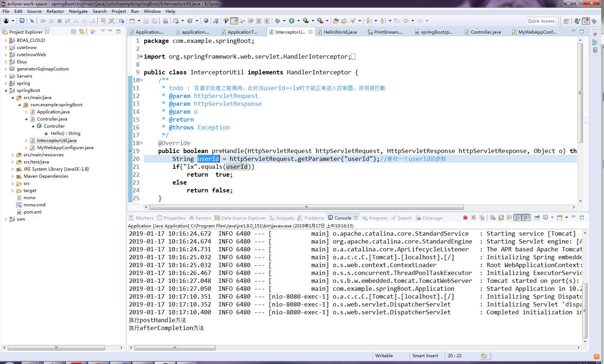
Task: Click the Back navigation arrow in toolbar
Action: pyautogui.click(x=406, y=21)
